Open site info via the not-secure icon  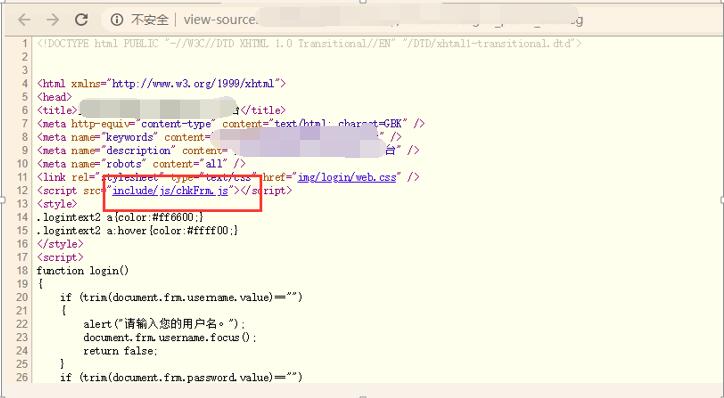(x=117, y=19)
